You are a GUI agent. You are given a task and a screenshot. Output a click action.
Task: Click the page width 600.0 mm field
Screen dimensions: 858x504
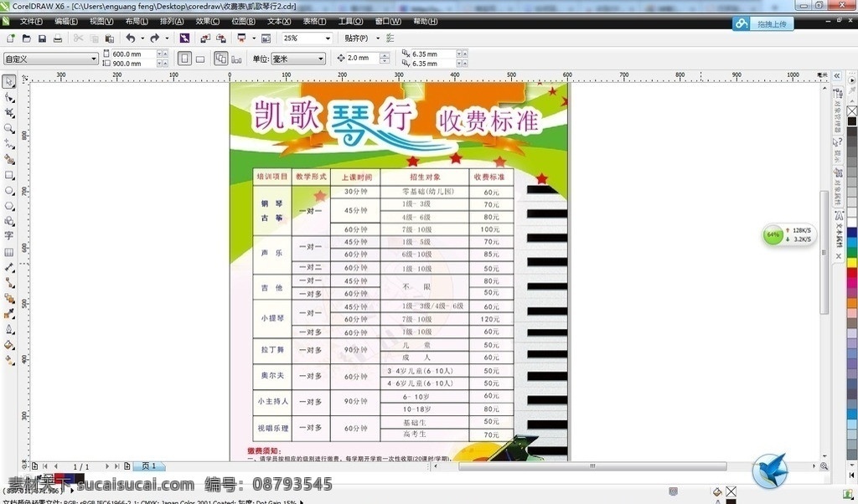click(x=133, y=54)
